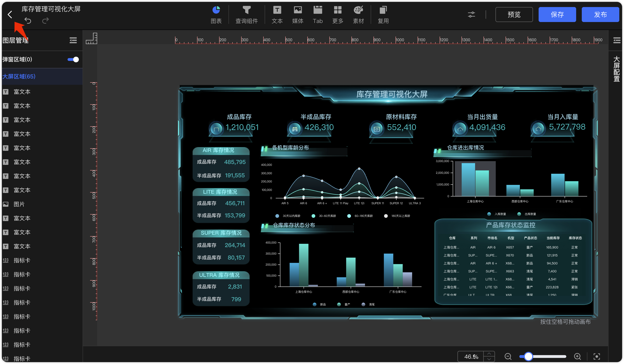Click the zoom slider handle
The height and width of the screenshot is (364, 624).
528,356
